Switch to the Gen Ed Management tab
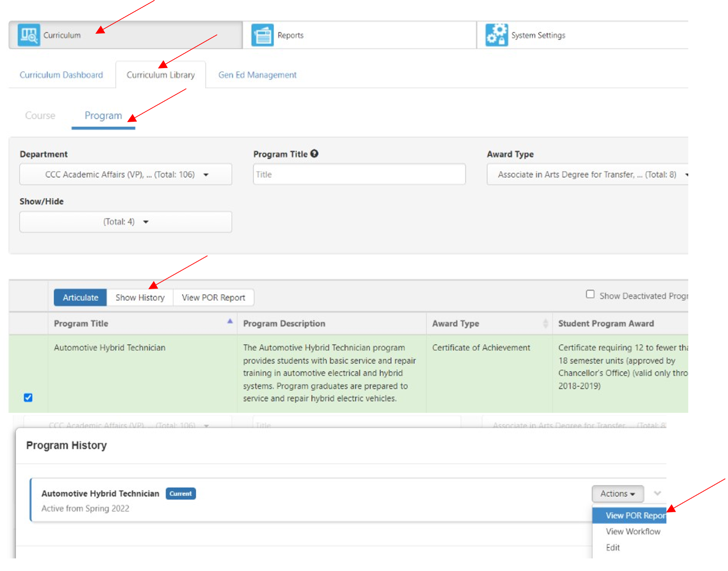The width and height of the screenshot is (728, 571). click(256, 75)
